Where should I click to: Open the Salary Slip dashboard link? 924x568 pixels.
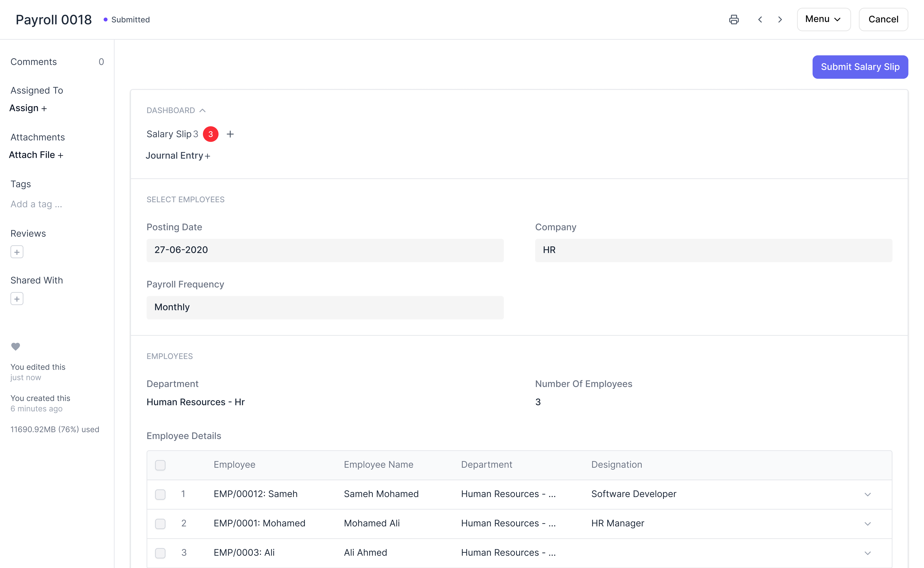(x=169, y=134)
